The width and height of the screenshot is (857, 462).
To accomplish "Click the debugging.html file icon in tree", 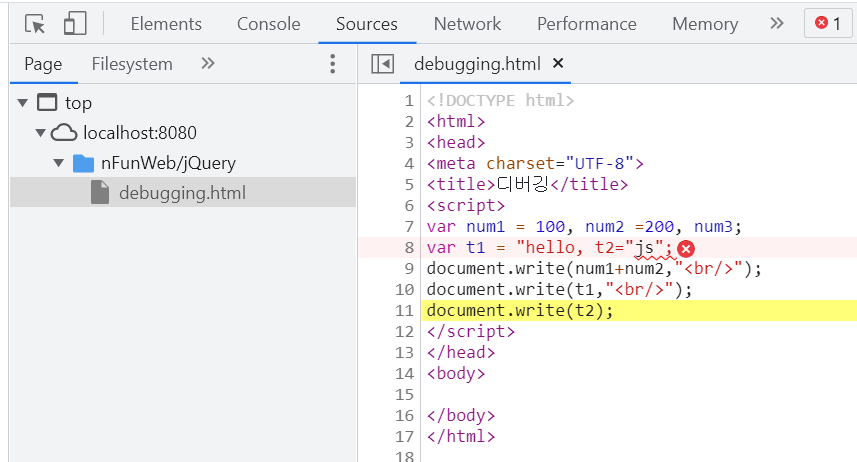I will coord(100,192).
